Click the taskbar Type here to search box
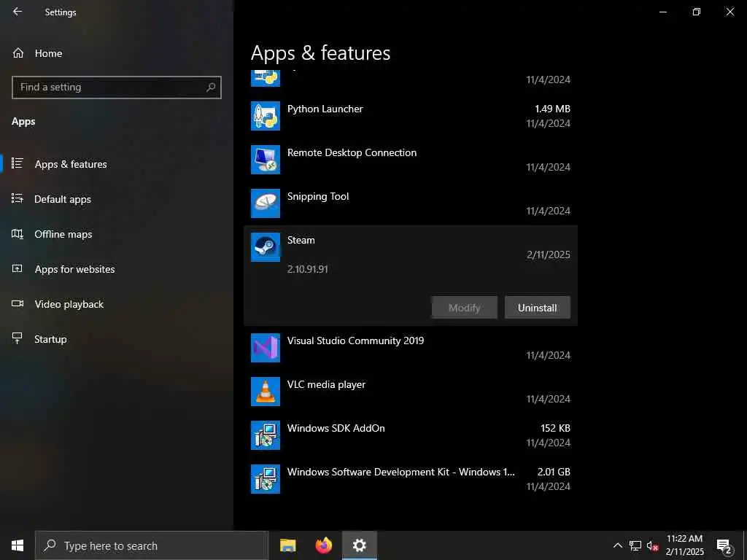 152,545
